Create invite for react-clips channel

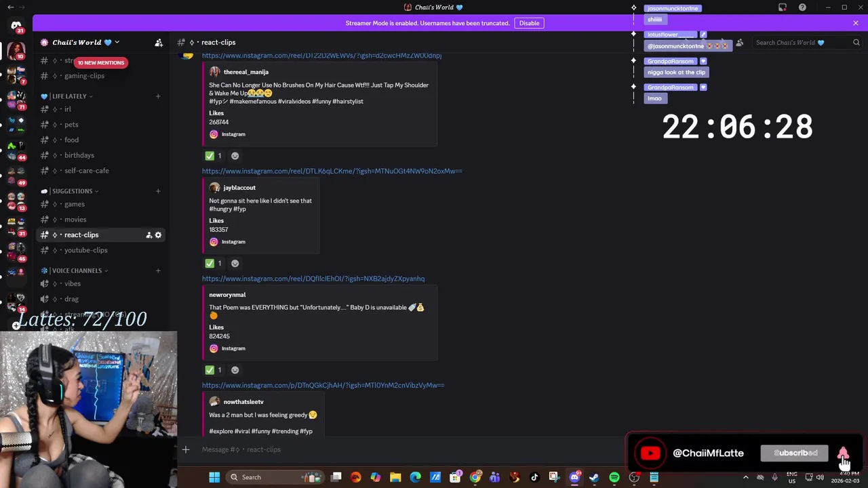149,235
